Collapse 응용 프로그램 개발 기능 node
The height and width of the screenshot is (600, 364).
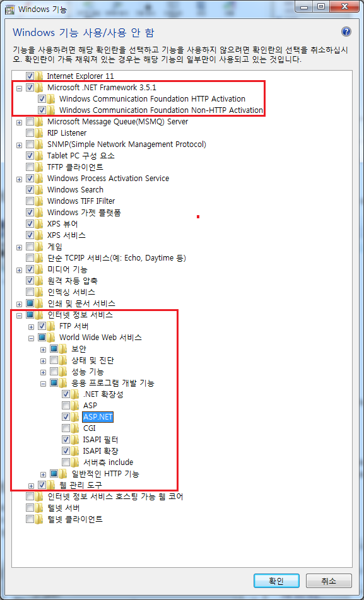coord(44,384)
